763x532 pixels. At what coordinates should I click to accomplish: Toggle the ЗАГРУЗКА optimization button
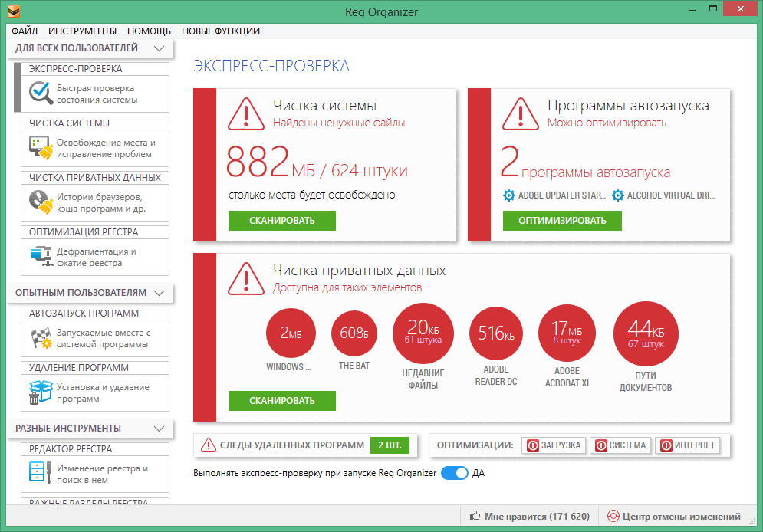554,445
